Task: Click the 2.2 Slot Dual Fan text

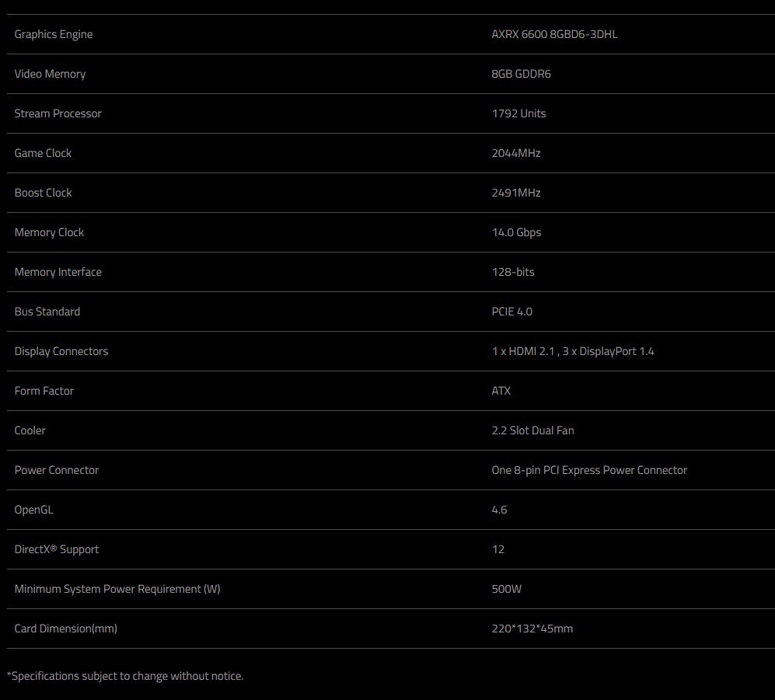Action: coord(532,430)
